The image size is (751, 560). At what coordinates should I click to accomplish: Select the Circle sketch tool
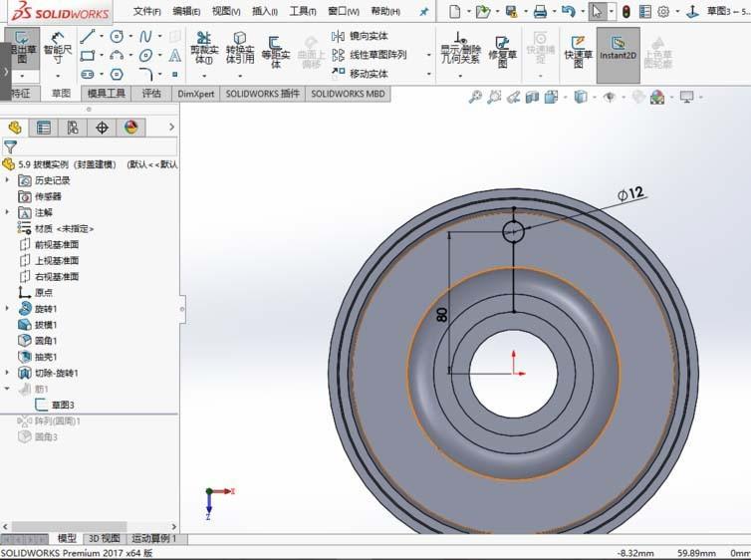117,36
